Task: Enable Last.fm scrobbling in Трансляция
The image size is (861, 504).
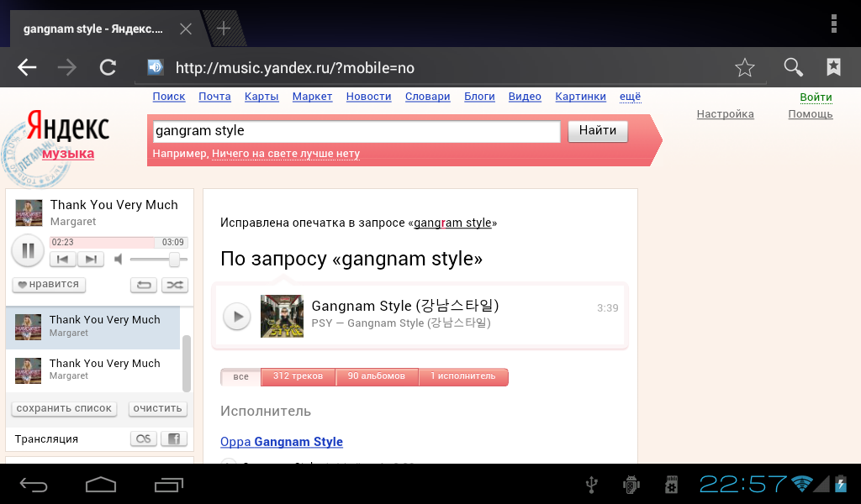Action: 144,438
